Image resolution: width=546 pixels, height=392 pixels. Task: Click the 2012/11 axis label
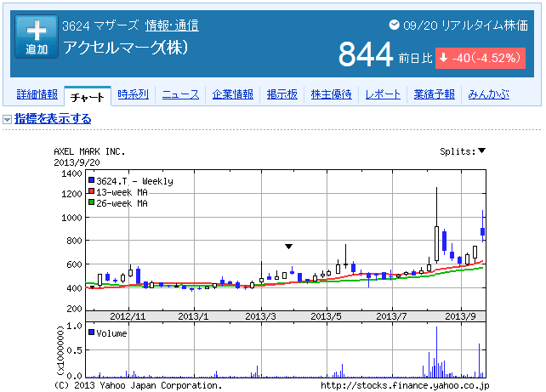128,316
